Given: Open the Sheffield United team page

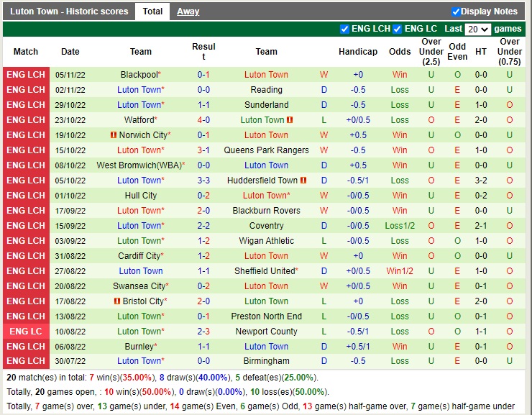Looking at the screenshot, I should tap(265, 271).
